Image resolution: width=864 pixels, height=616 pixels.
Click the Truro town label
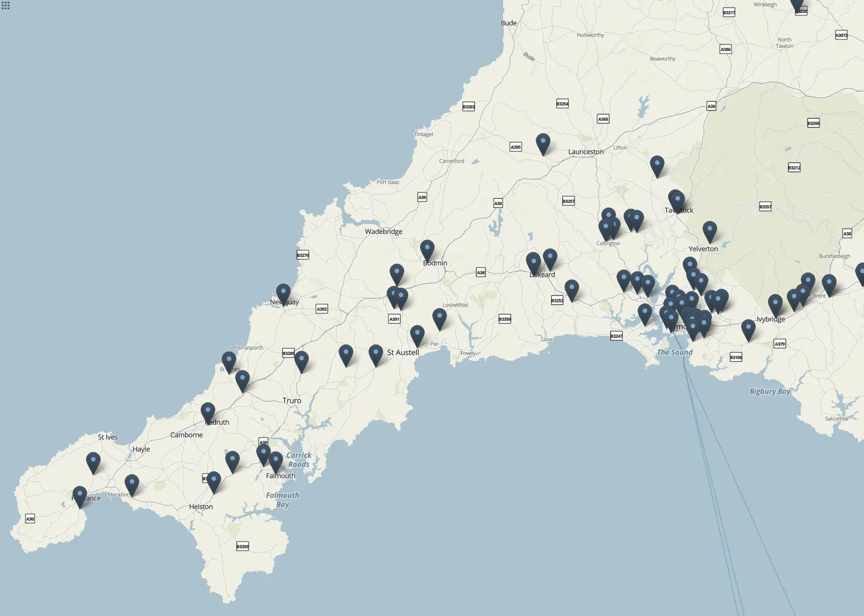[x=291, y=400]
